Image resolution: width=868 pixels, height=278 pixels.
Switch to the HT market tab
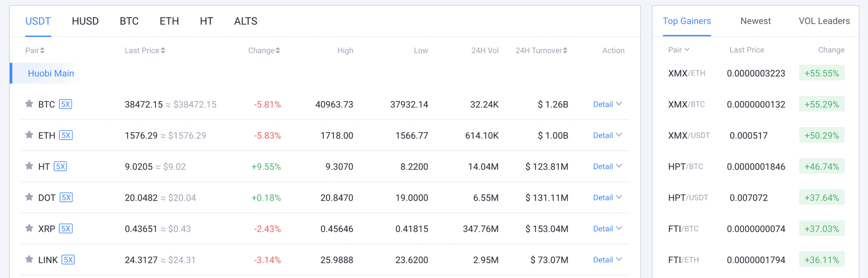[x=206, y=21]
